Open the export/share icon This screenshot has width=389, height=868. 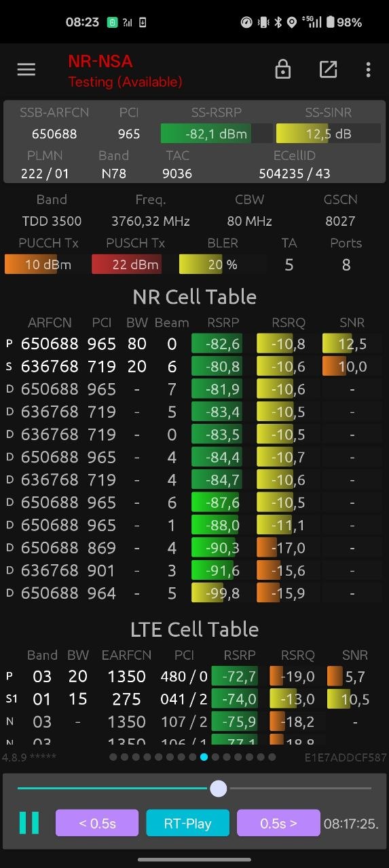pyautogui.click(x=328, y=69)
